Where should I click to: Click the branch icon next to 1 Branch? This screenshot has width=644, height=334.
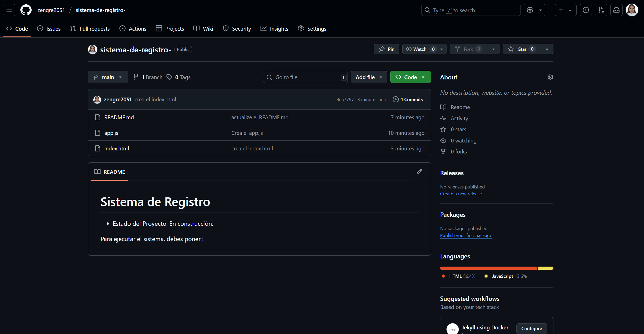click(136, 77)
